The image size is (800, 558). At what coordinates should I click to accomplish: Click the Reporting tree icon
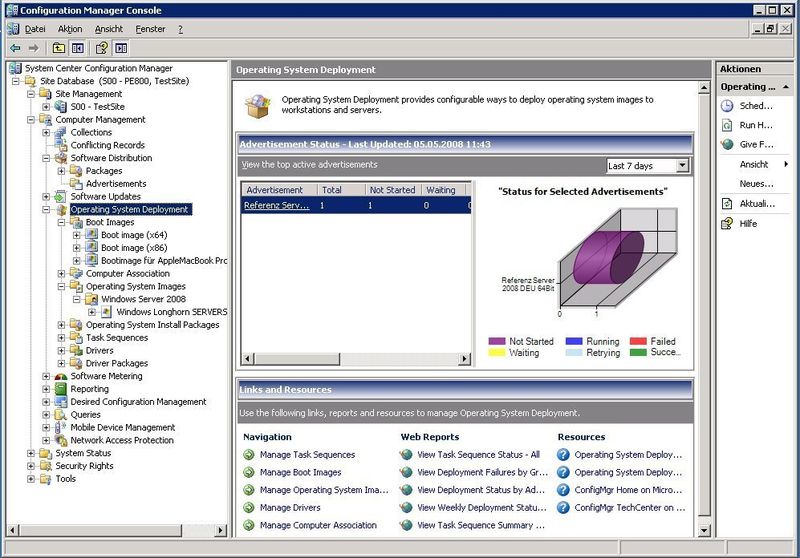[x=61, y=389]
